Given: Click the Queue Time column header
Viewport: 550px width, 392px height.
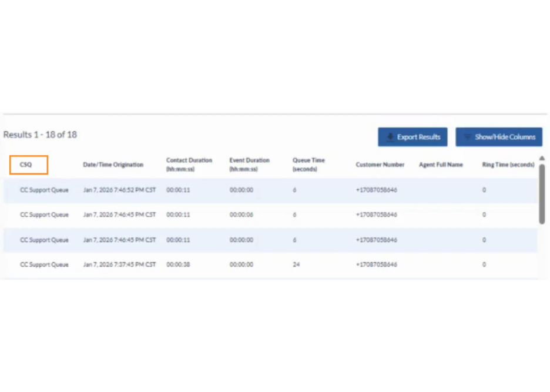Looking at the screenshot, I should [x=308, y=165].
